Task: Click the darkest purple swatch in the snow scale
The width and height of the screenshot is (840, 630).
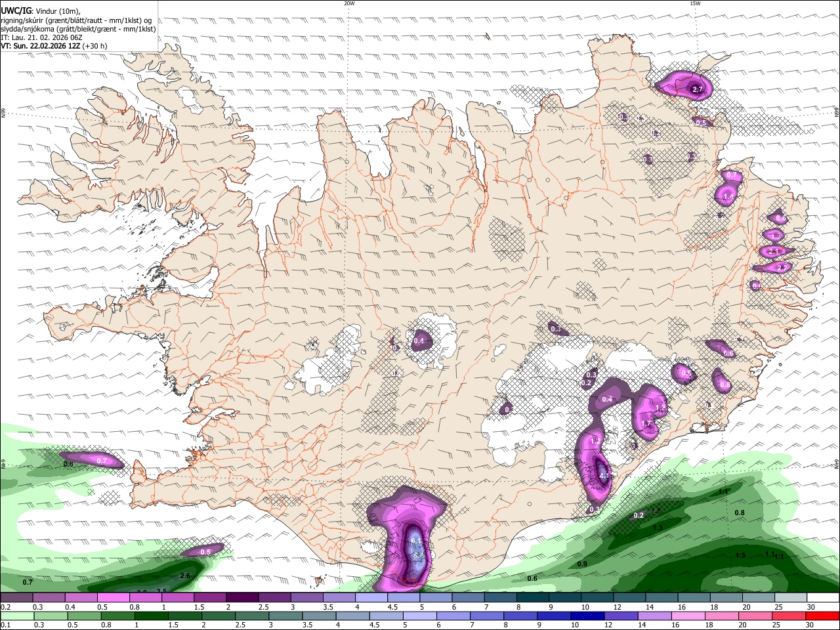Action: [x=242, y=598]
